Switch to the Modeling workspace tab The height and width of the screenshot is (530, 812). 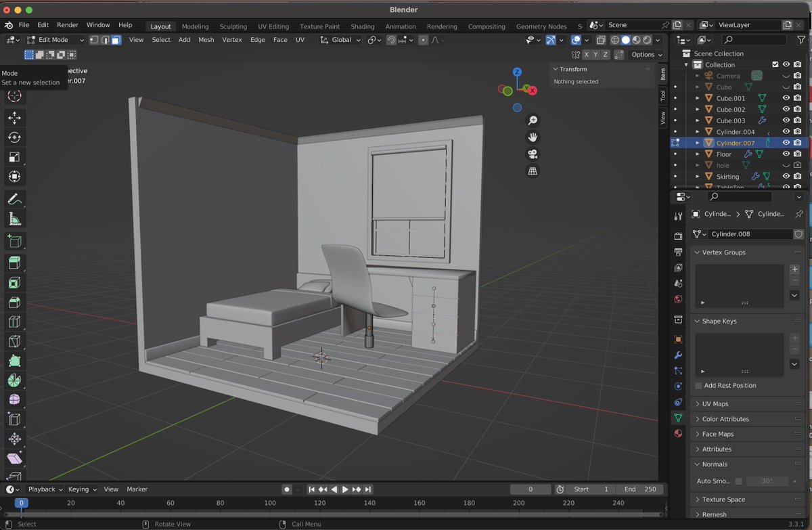click(x=196, y=26)
